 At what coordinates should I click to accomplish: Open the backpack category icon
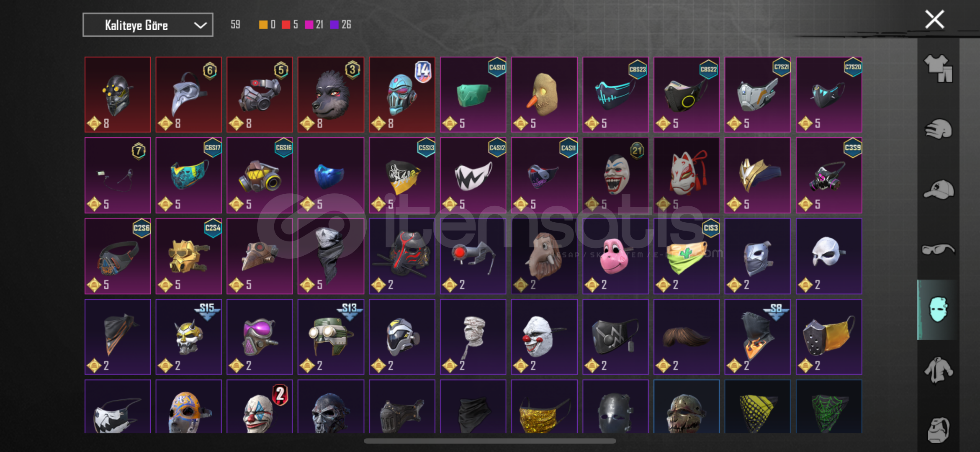click(x=938, y=429)
